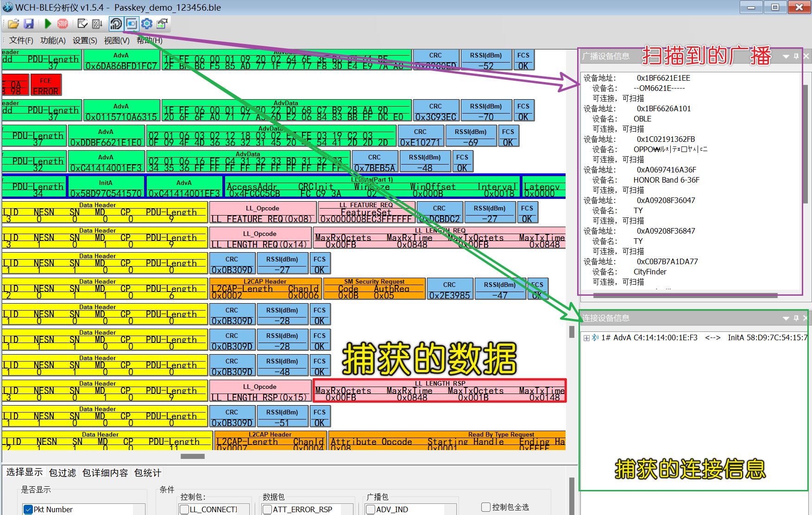This screenshot has height=515, width=812.
Task: Click Read By Type Request cell
Action: click(x=447, y=441)
